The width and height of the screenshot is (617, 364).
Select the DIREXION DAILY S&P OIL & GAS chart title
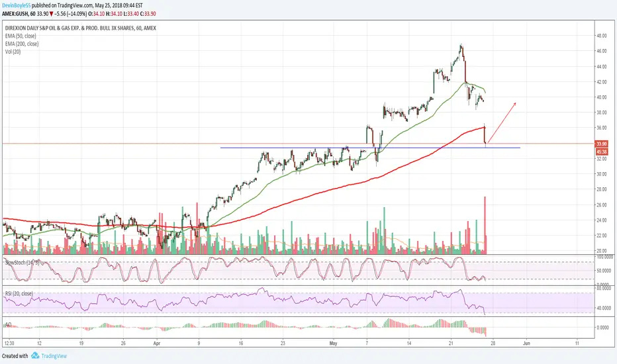[x=80, y=28]
